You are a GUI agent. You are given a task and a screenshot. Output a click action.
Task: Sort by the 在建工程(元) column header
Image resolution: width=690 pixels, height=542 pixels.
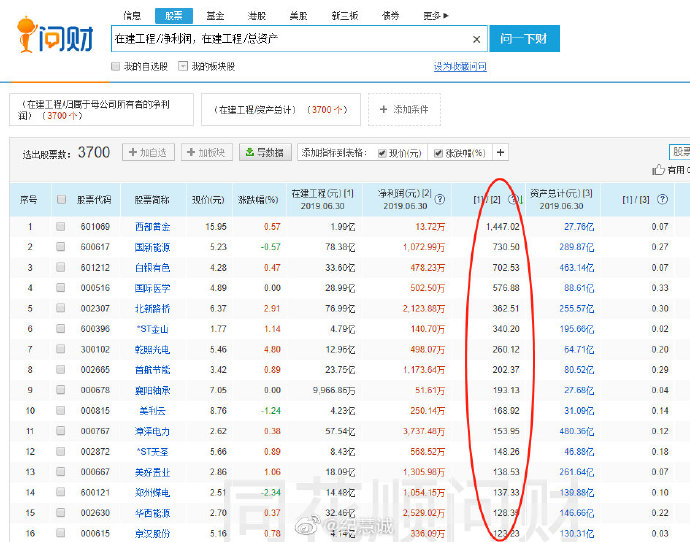pyautogui.click(x=323, y=199)
